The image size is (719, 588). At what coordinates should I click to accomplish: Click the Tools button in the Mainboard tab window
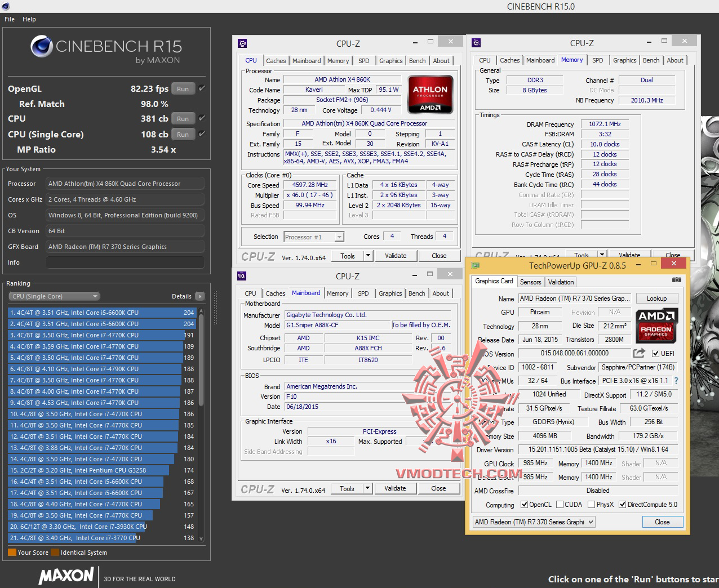pos(347,489)
